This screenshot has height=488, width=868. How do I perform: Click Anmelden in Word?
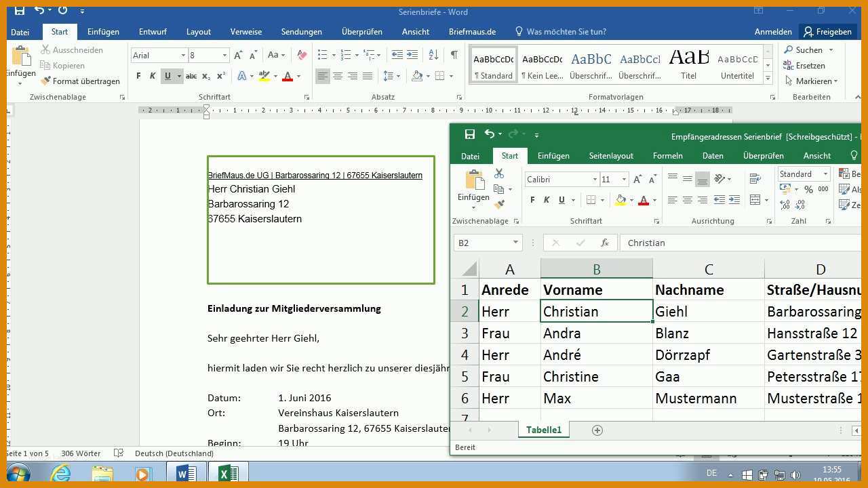(773, 32)
